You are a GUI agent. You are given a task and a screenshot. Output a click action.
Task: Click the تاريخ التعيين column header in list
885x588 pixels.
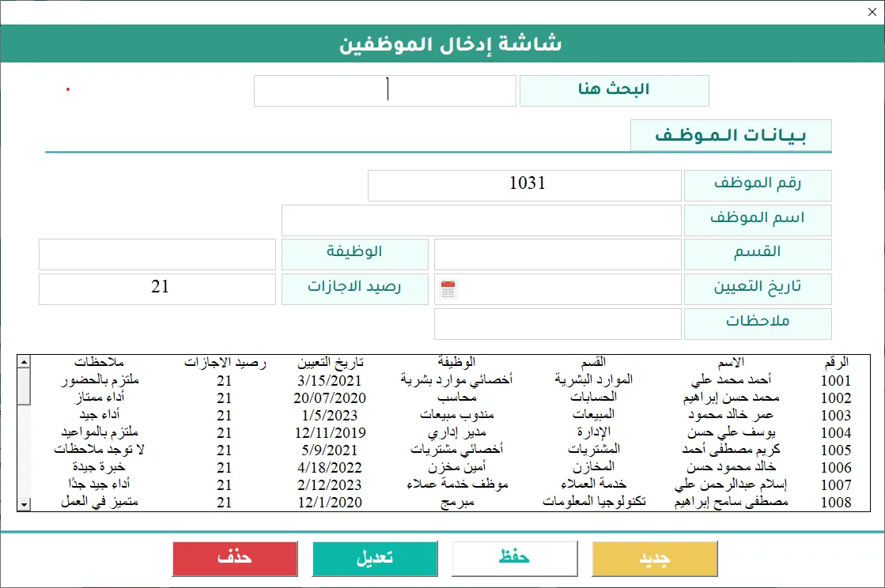click(330, 362)
